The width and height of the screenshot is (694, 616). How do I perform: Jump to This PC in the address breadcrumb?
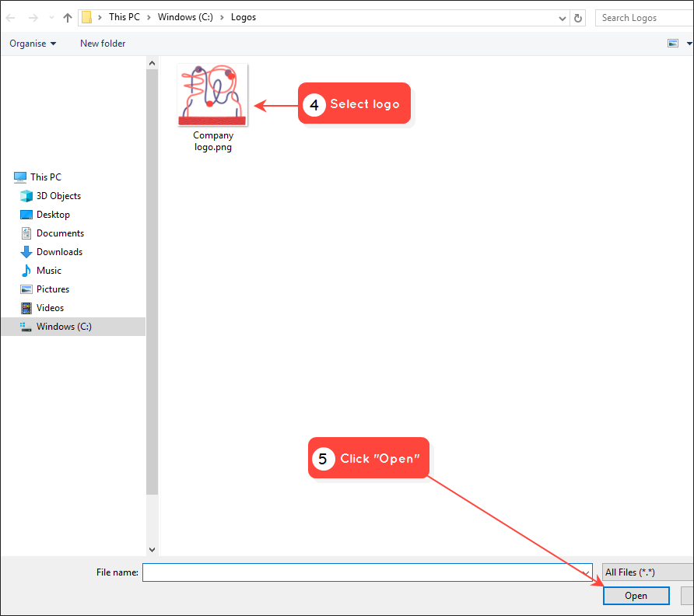pyautogui.click(x=124, y=17)
